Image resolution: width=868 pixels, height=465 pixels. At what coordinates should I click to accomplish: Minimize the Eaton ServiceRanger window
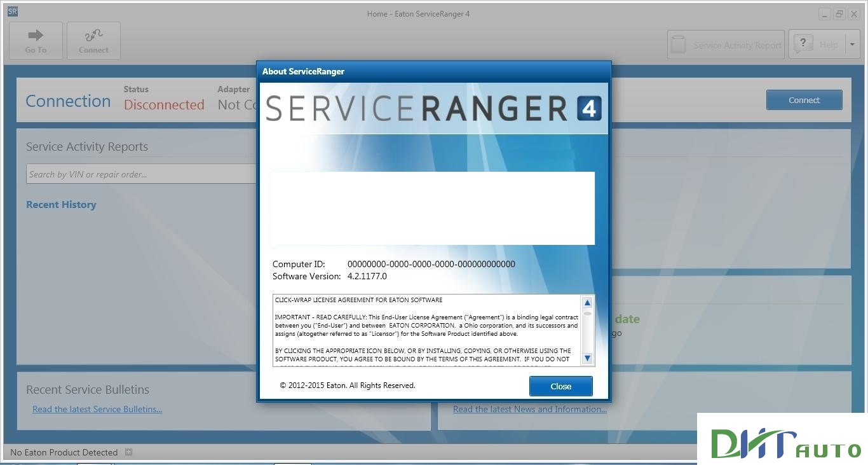click(x=824, y=13)
